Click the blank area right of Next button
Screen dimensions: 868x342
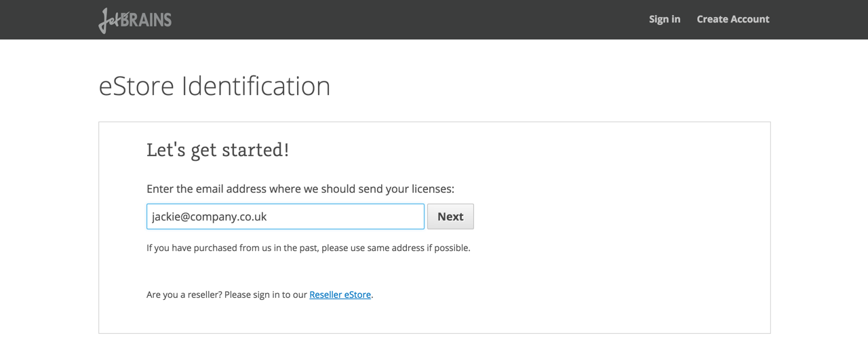[x=610, y=216]
